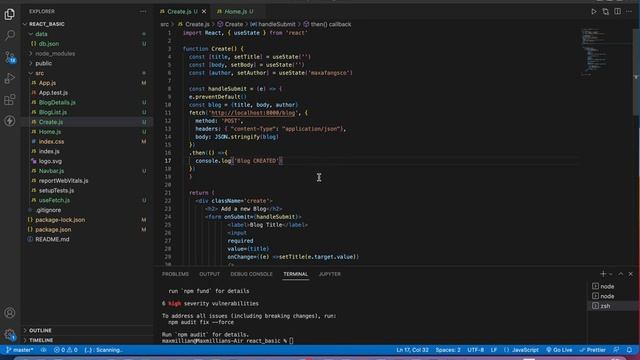Change indentation via Spaces: 2
Screen dimensions: 640x360
(448, 350)
